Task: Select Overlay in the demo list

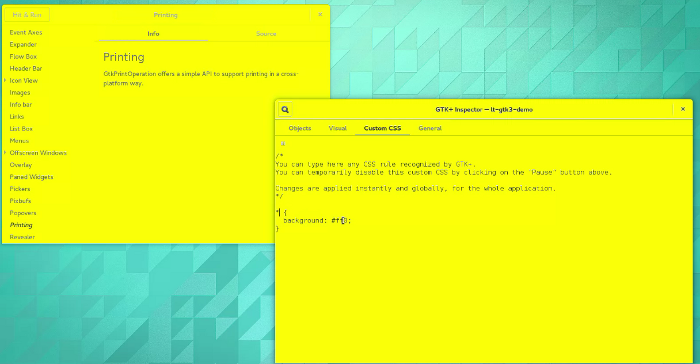Action: (21, 165)
